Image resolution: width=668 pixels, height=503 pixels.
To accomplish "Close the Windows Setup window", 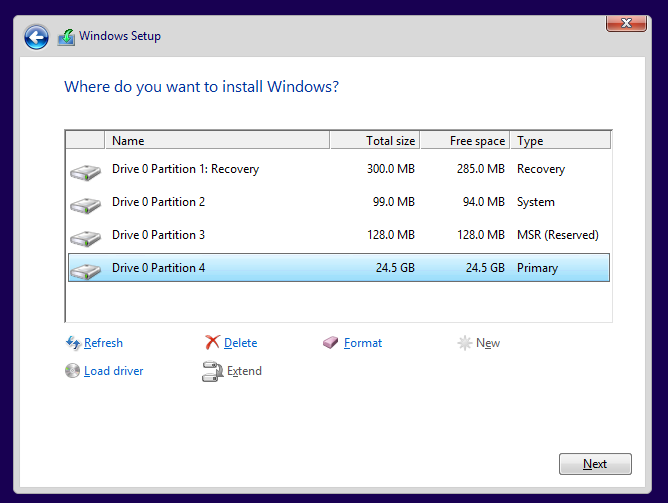I will tap(625, 22).
